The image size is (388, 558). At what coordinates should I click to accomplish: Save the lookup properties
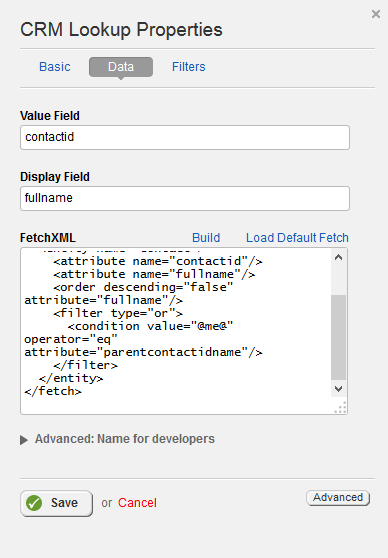(56, 503)
